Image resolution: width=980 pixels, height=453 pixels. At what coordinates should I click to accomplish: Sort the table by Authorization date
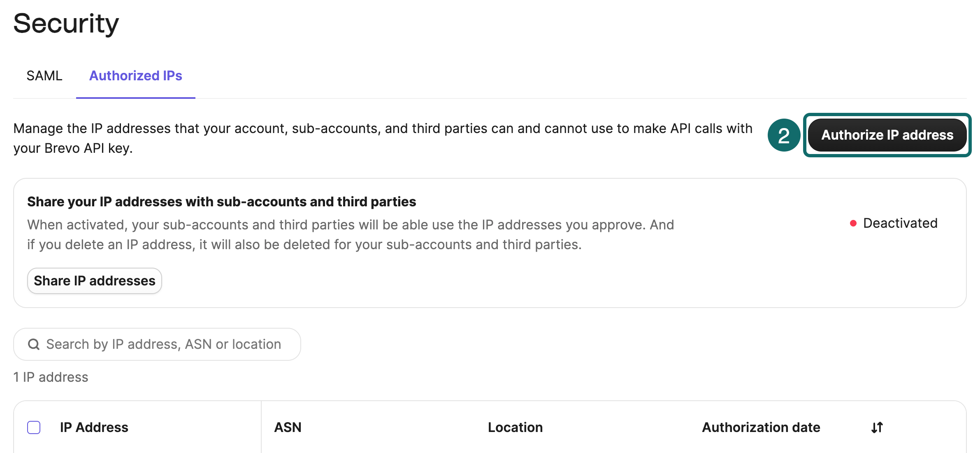click(x=761, y=427)
